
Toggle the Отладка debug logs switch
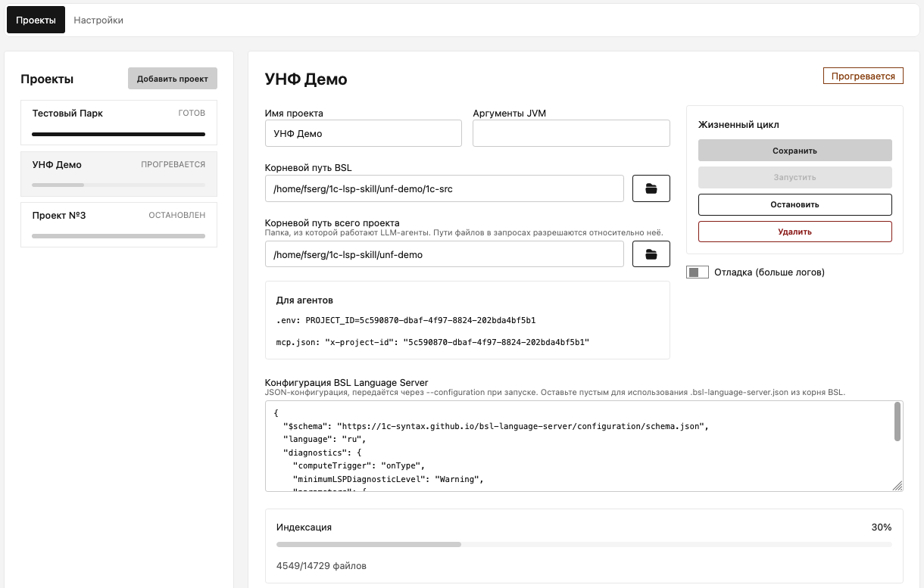[x=697, y=272]
